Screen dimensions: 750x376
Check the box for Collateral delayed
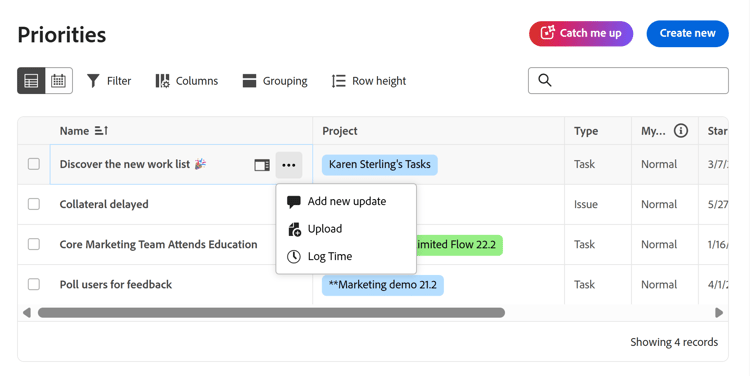[33, 204]
